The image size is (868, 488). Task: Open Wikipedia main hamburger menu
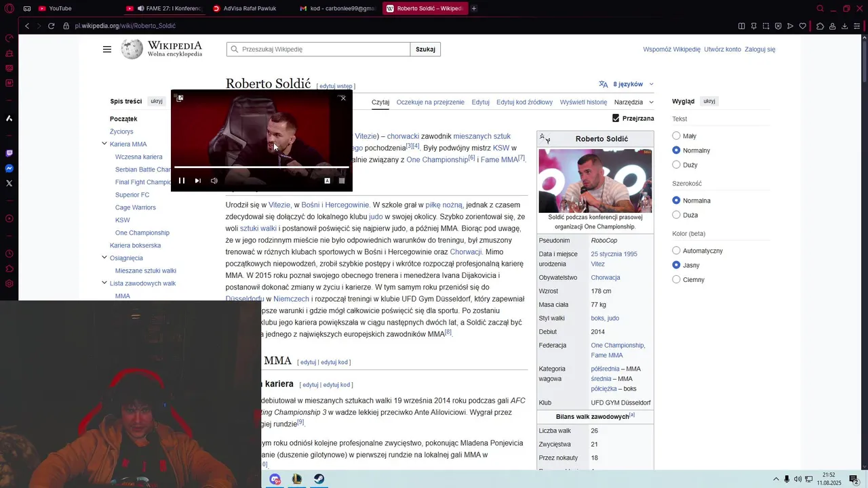(107, 49)
